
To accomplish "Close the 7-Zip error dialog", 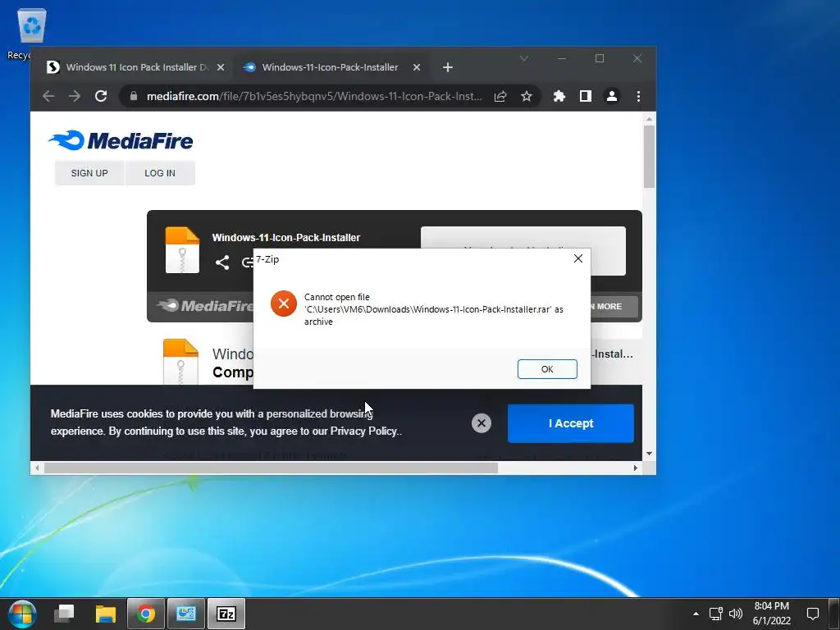I will pyautogui.click(x=578, y=258).
